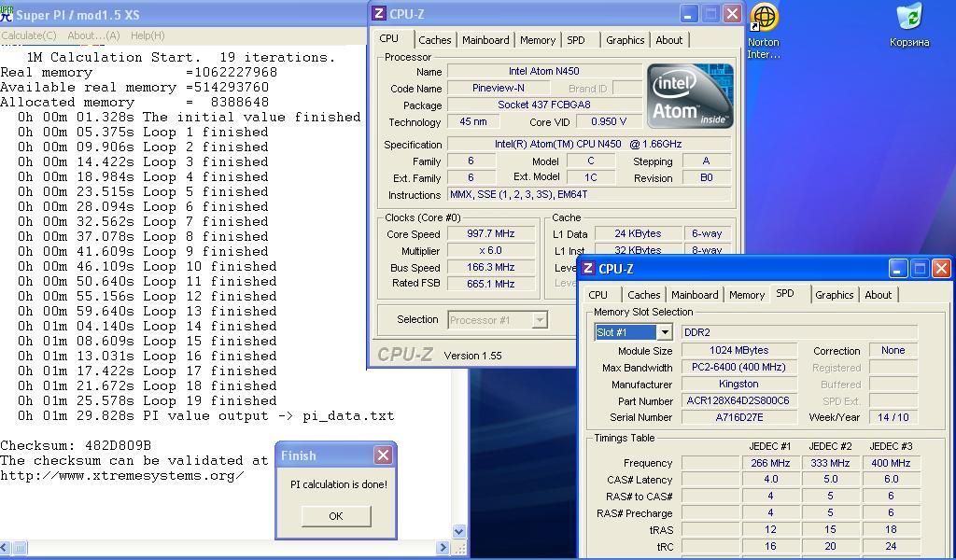Click the Intel Atom N450 name field

click(x=544, y=71)
